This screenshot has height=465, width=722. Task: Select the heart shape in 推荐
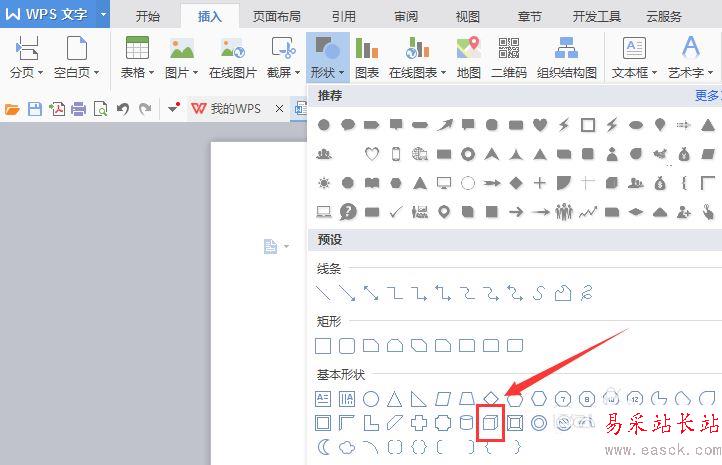(540, 125)
